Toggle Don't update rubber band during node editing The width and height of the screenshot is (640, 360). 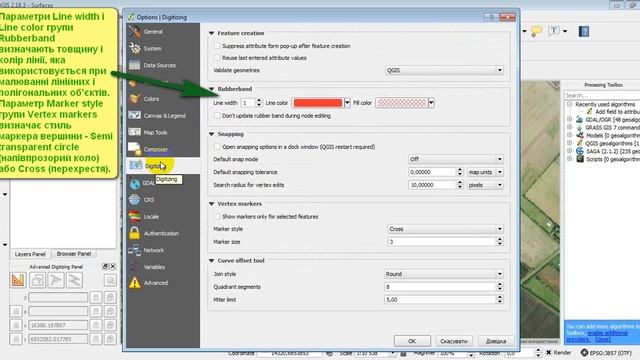[217, 116]
